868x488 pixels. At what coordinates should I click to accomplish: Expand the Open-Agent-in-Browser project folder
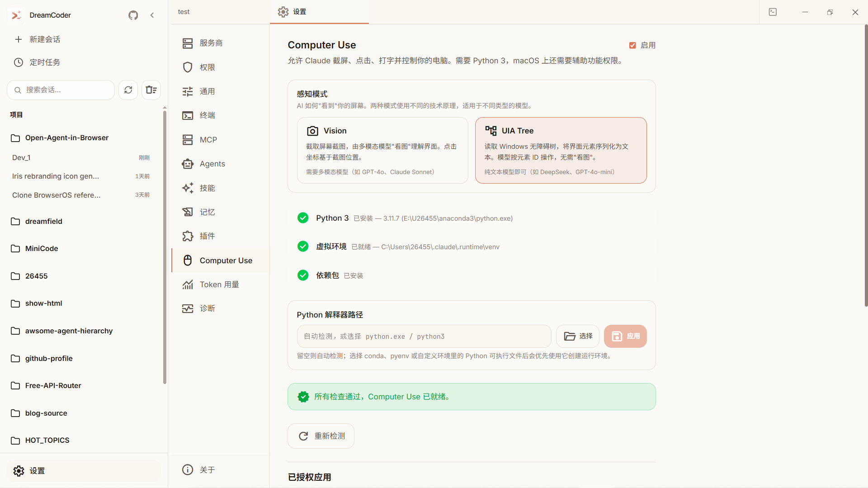coord(81,138)
